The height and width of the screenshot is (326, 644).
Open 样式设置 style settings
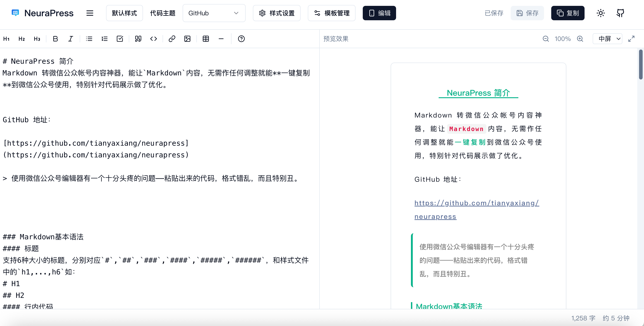[x=277, y=13]
